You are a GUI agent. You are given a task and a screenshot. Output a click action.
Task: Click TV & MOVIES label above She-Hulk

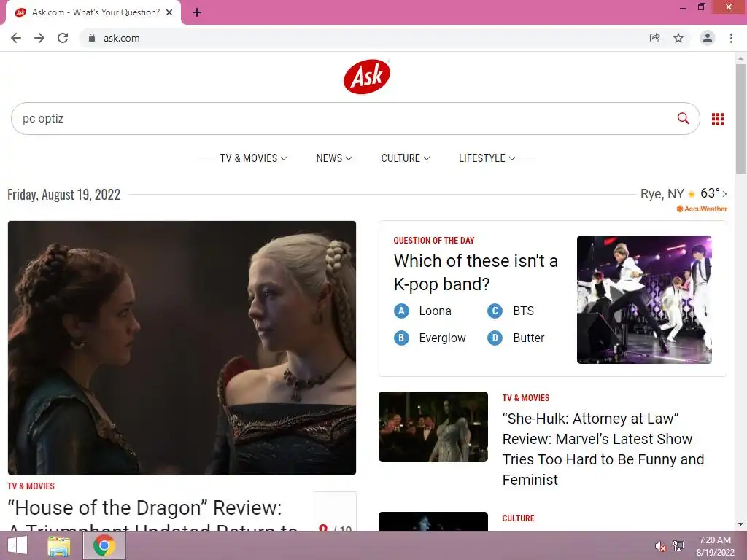point(526,397)
